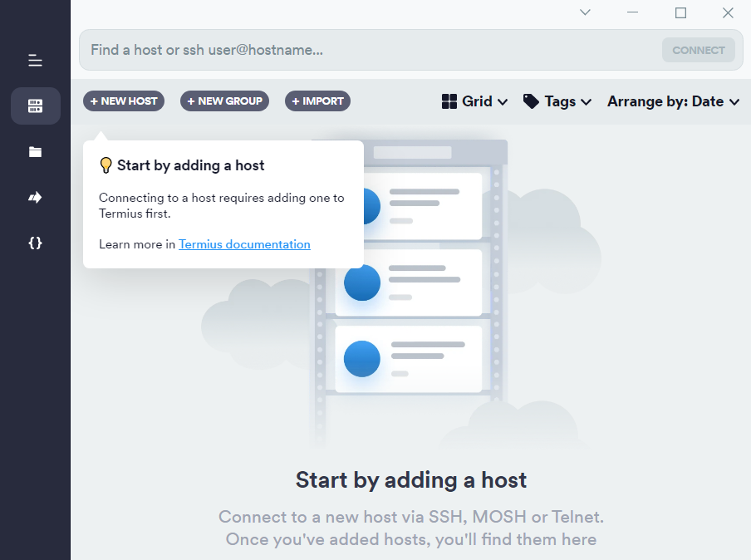
Task: Click the top host card in illustration
Action: [422, 206]
